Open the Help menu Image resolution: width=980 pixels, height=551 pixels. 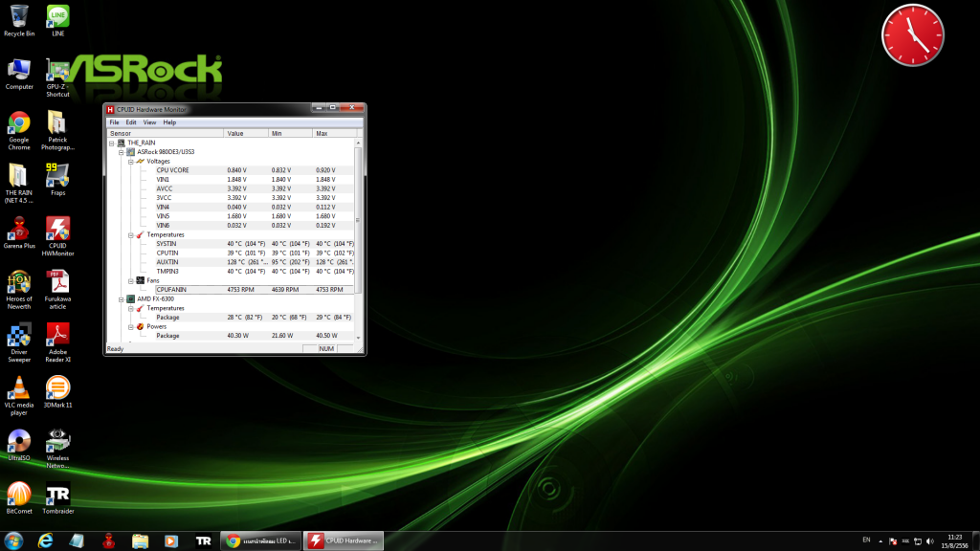pyautogui.click(x=169, y=122)
